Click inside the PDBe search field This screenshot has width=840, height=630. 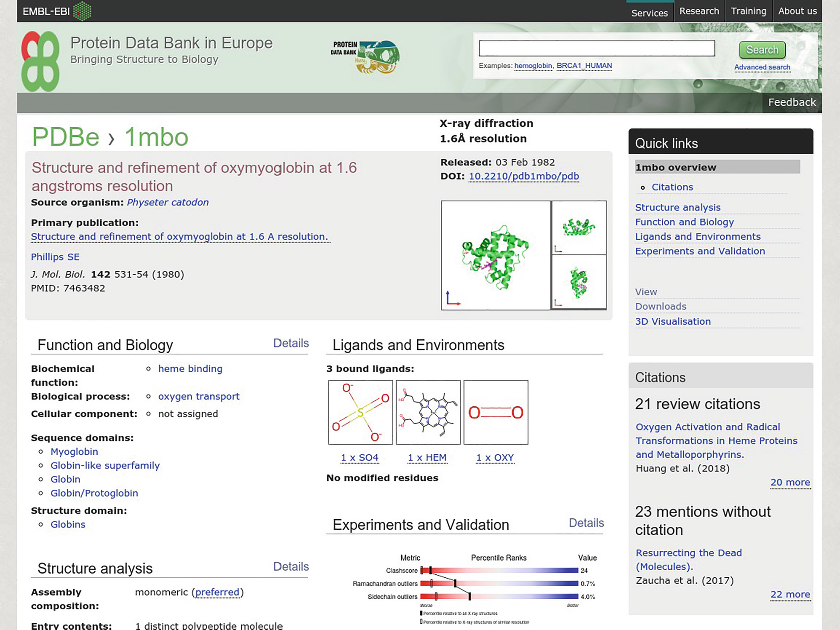coord(597,48)
